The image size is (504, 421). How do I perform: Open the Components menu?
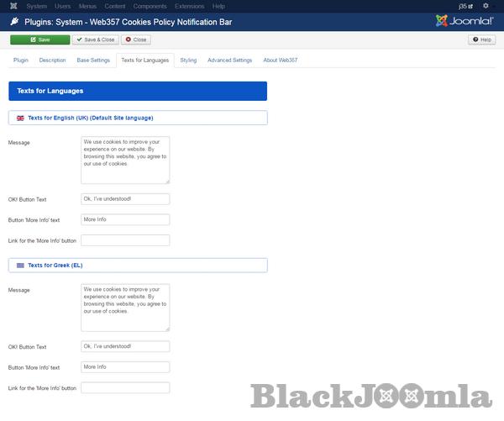150,6
